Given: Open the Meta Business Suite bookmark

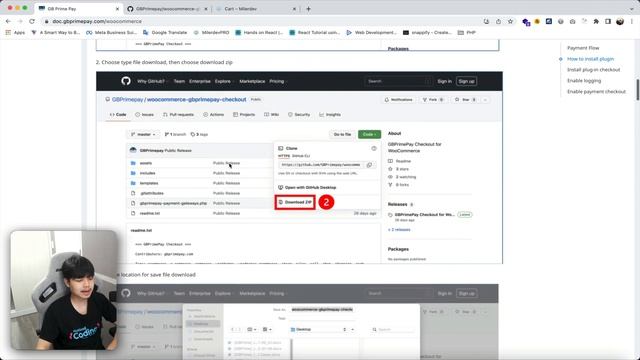Looking at the screenshot, I should 111,32.
